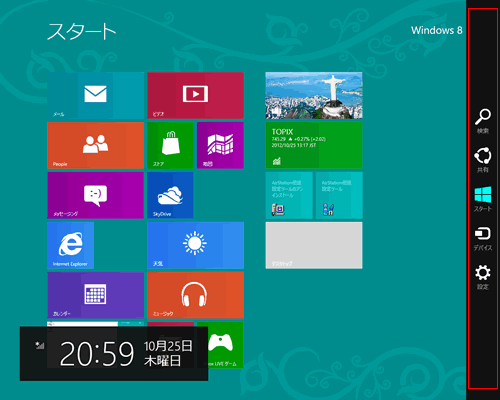Screen dimensions: 500x400
Task: Open the Mail (メール) tile
Action: pos(95,95)
